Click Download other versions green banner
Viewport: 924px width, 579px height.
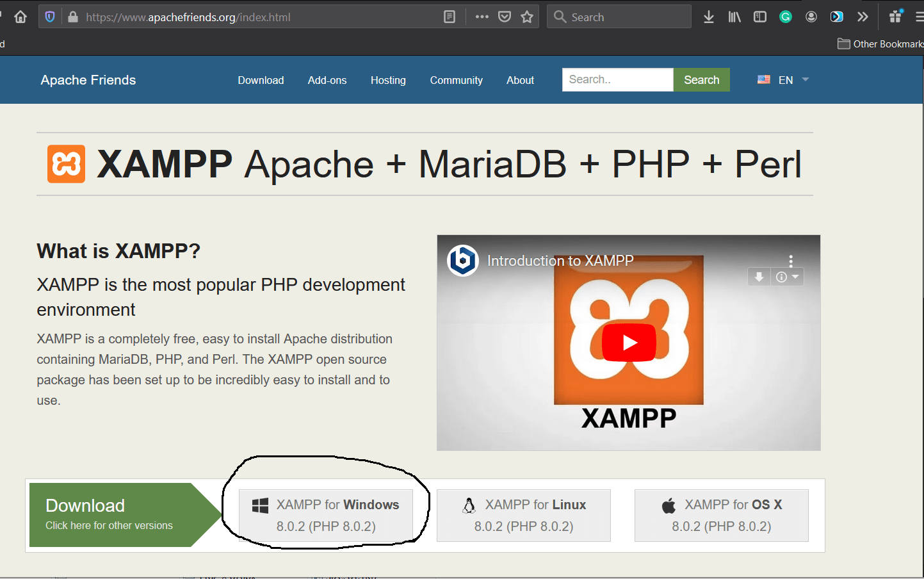tap(125, 515)
